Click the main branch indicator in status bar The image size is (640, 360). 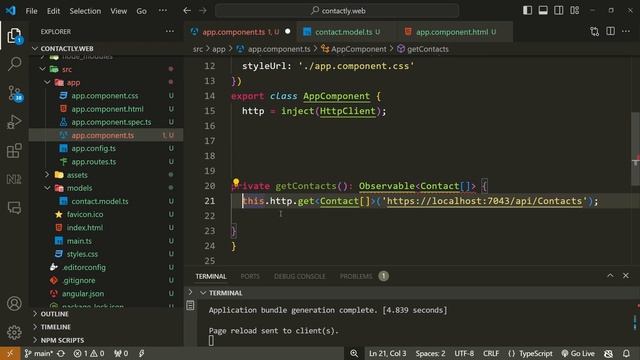coord(38,353)
